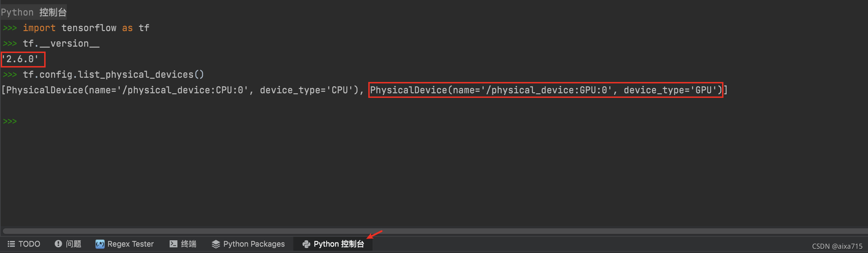
Task: Open the Regex Tester tab
Action: [x=124, y=244]
